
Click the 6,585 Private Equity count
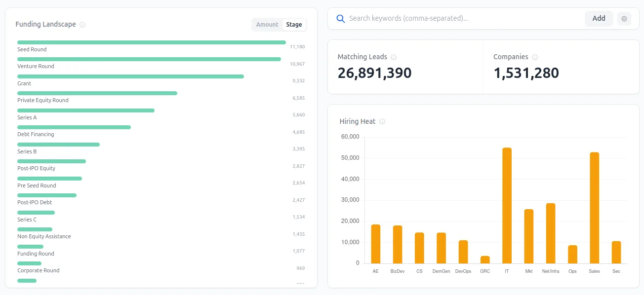tap(298, 98)
